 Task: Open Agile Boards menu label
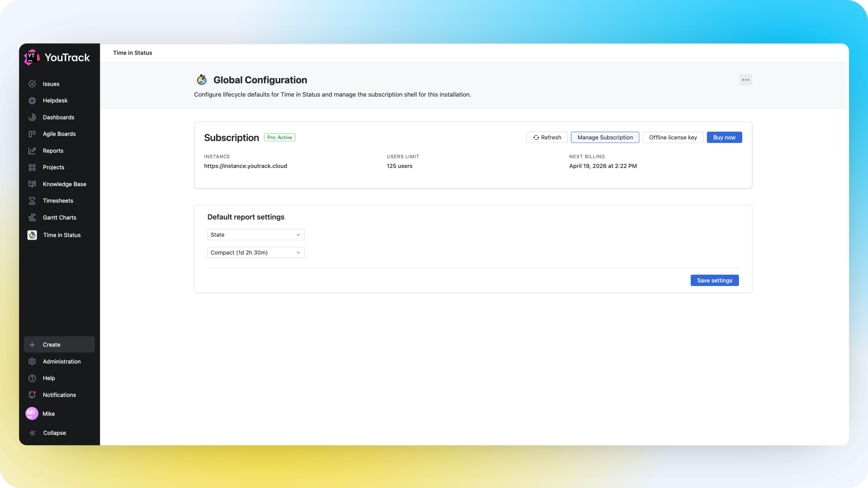tap(59, 134)
